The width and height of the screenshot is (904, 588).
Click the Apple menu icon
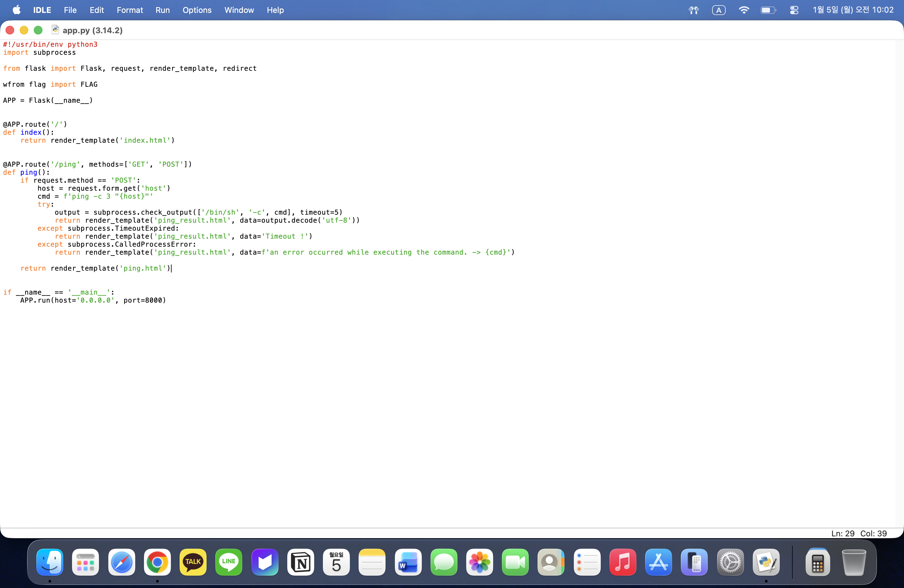pyautogui.click(x=16, y=10)
